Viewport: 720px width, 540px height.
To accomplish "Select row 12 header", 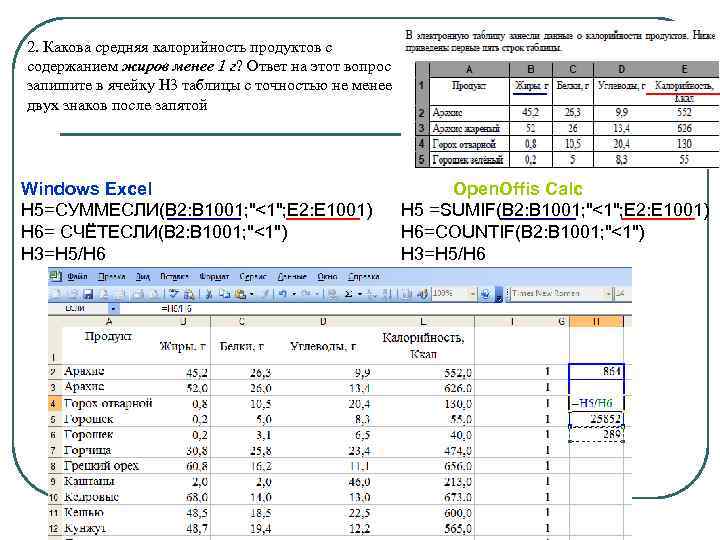I will [x=53, y=529].
